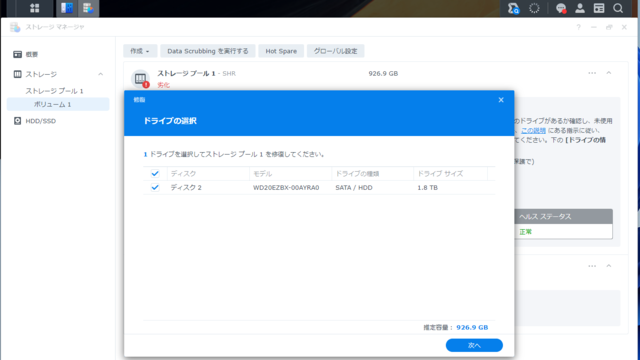Switch to the Storage Manager taskbar app

point(88,8)
